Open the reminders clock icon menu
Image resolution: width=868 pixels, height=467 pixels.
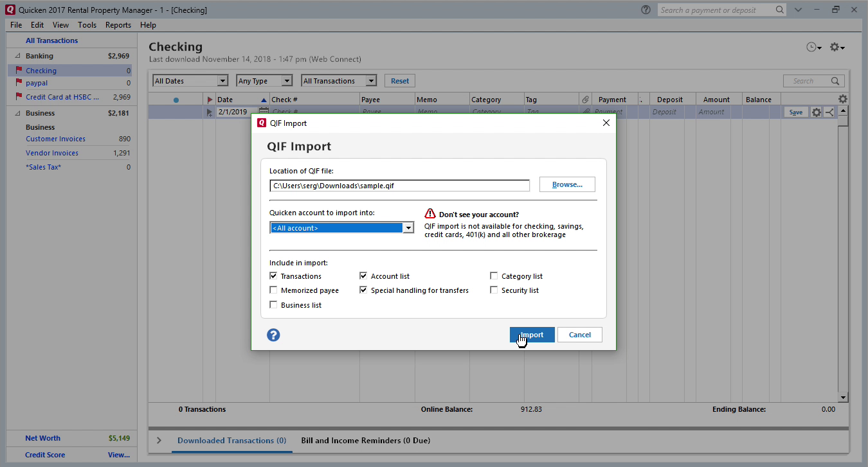click(814, 47)
